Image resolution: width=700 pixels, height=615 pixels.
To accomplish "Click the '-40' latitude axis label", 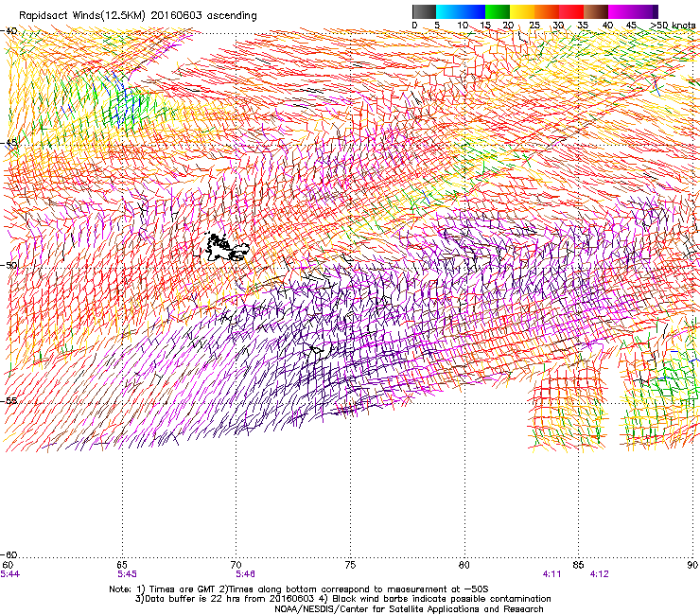I will click(x=9, y=31).
